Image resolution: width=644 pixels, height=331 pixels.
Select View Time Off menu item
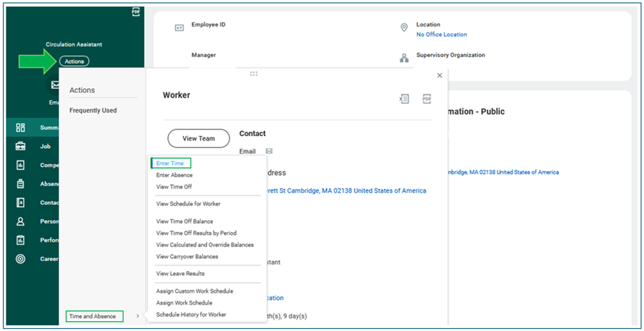click(174, 187)
